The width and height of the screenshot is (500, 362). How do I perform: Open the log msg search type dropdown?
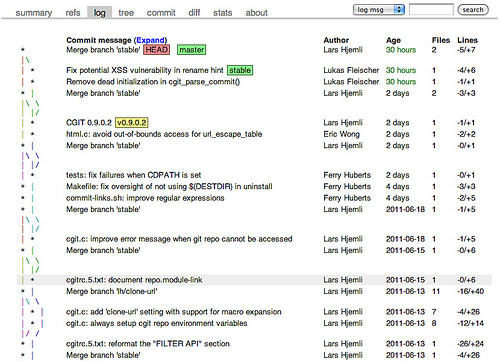tap(379, 10)
